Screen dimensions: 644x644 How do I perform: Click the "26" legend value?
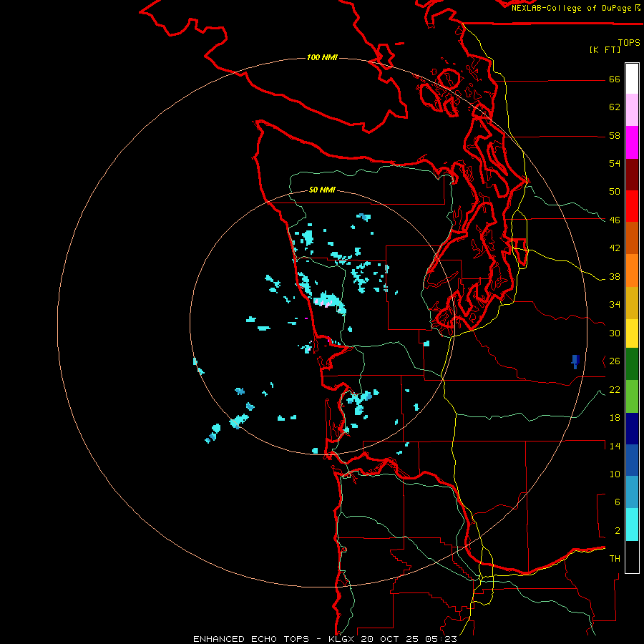615,361
